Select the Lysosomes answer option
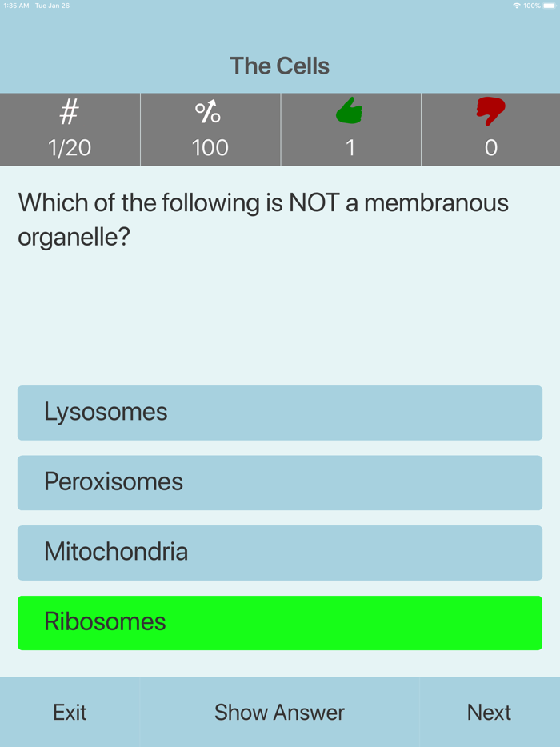 point(279,413)
